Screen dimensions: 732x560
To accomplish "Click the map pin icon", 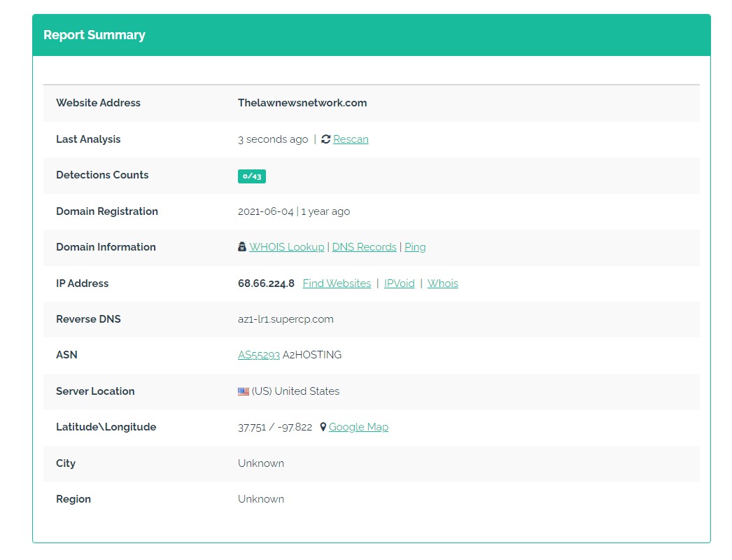I will [323, 427].
